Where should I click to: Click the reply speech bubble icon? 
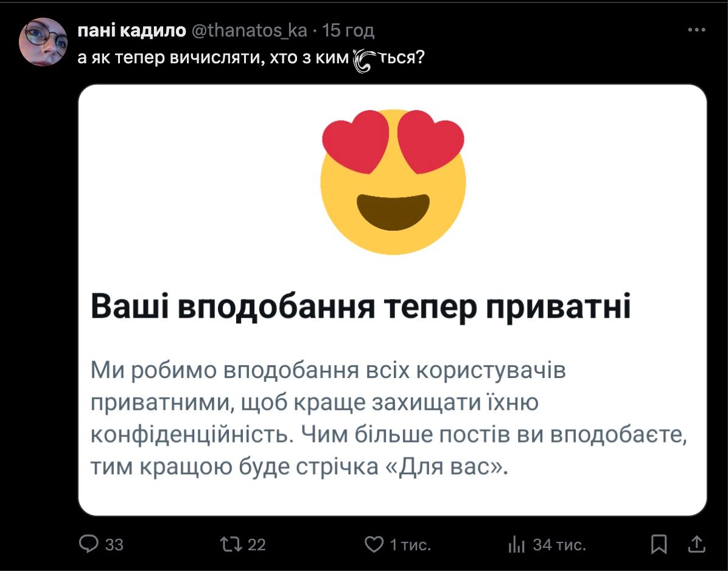[89, 544]
